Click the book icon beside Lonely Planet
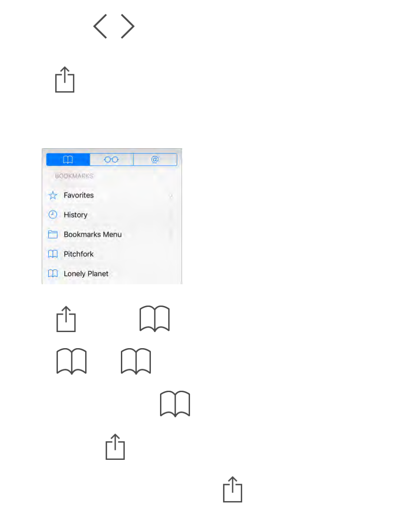The height and width of the screenshot is (532, 407). pos(53,274)
